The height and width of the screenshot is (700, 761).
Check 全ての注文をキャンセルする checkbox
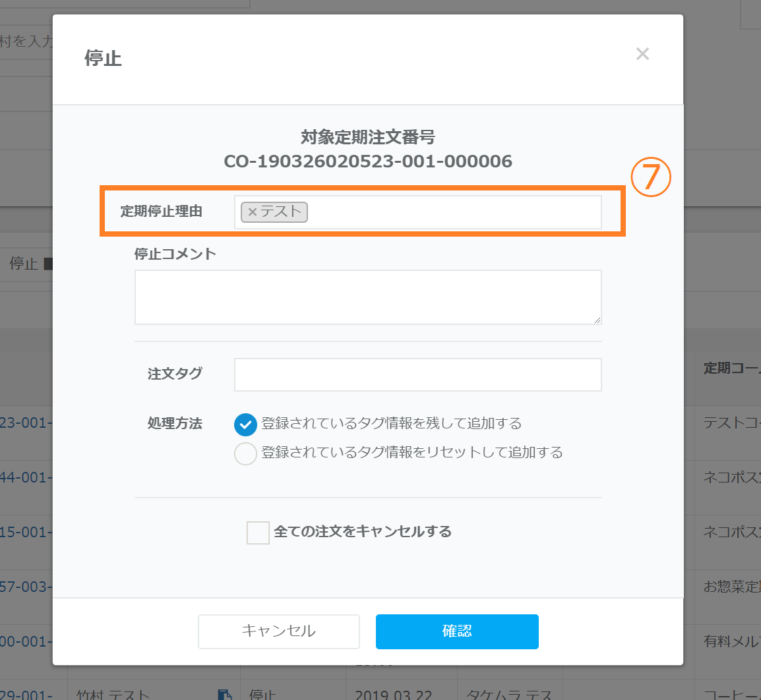[258, 533]
